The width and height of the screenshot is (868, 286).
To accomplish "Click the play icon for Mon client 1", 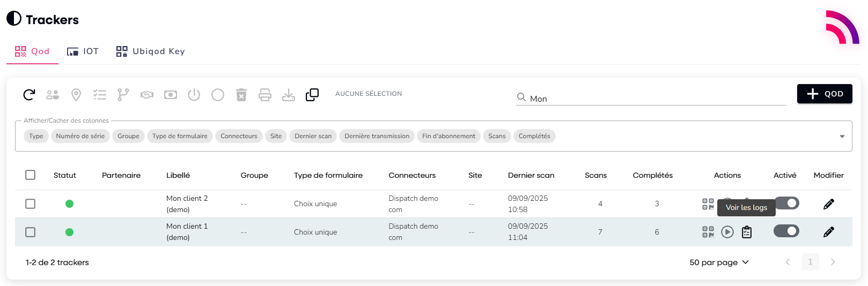I will 727,232.
